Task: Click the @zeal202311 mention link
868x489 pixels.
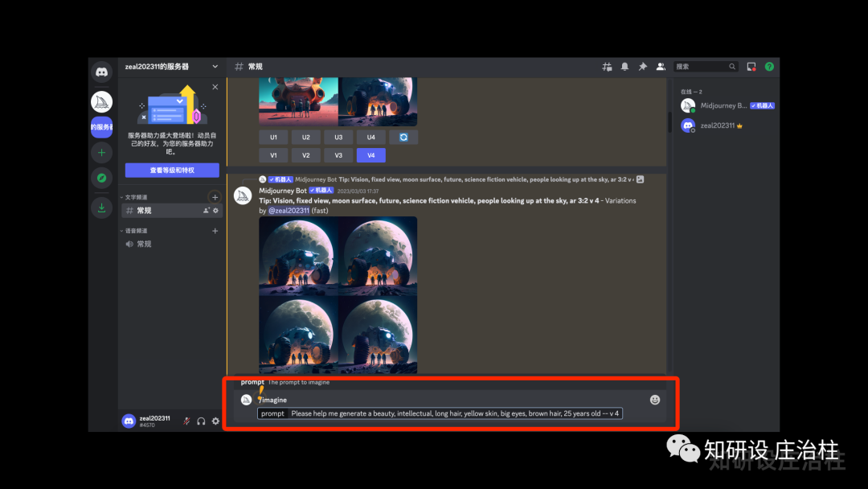Action: [289, 211]
